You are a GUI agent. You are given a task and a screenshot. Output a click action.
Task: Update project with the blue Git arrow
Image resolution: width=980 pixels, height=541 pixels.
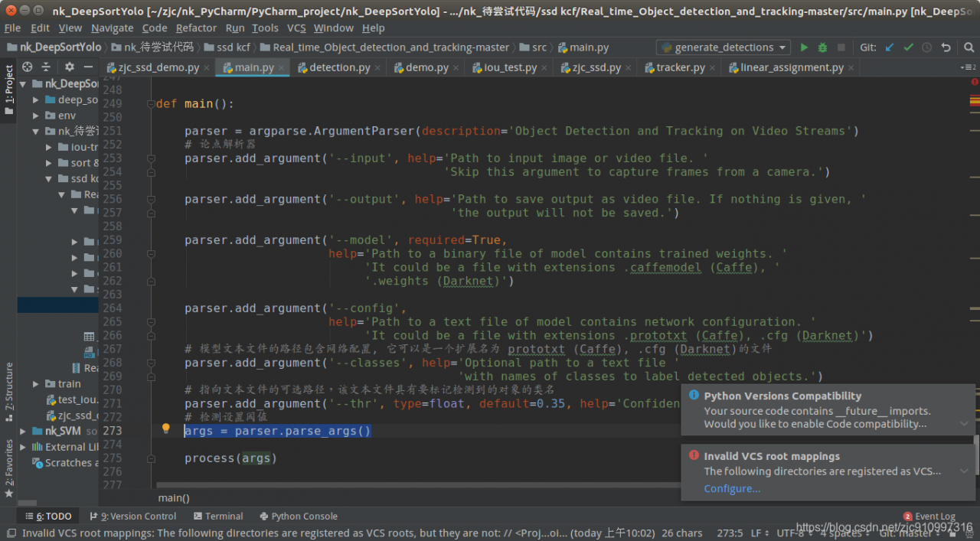point(890,47)
